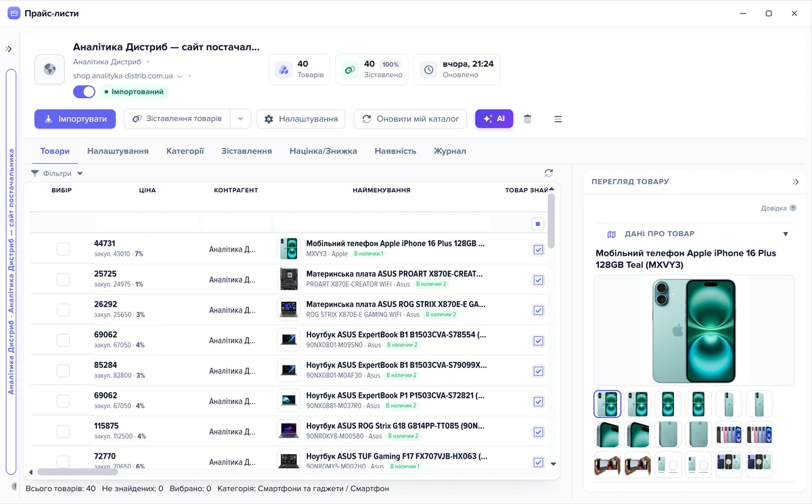Screen dimensions: 812x504
Task: Click the table's scroll-down arrow
Action: click(553, 464)
